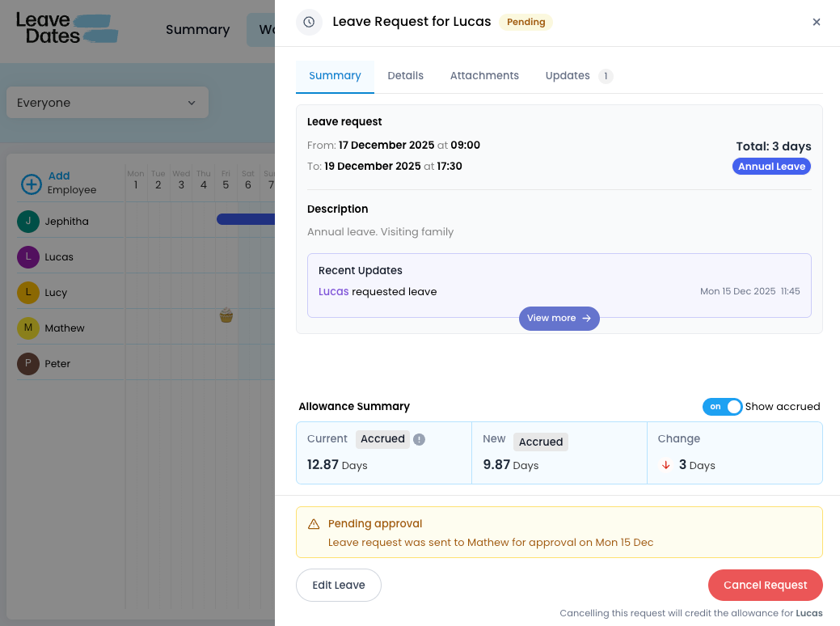Click the Edit Leave button

point(338,585)
